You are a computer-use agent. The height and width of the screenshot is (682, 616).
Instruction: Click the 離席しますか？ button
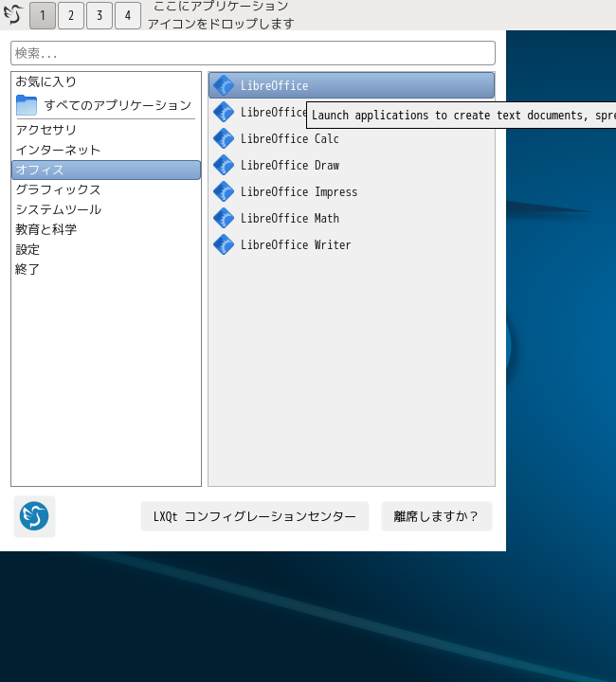(436, 516)
